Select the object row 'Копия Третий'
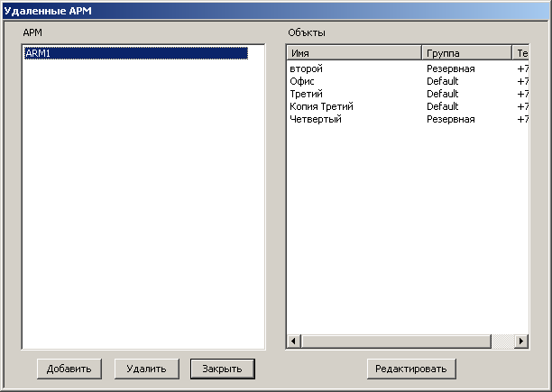 (408, 106)
